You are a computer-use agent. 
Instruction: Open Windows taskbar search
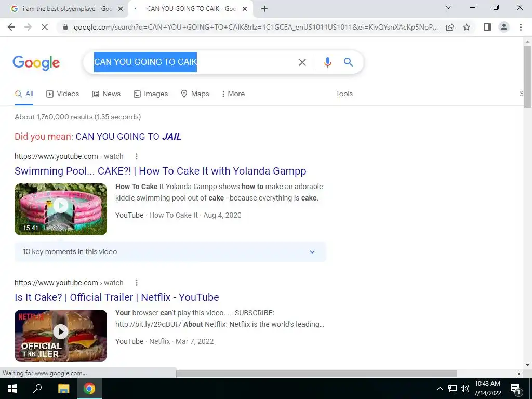(x=37, y=389)
